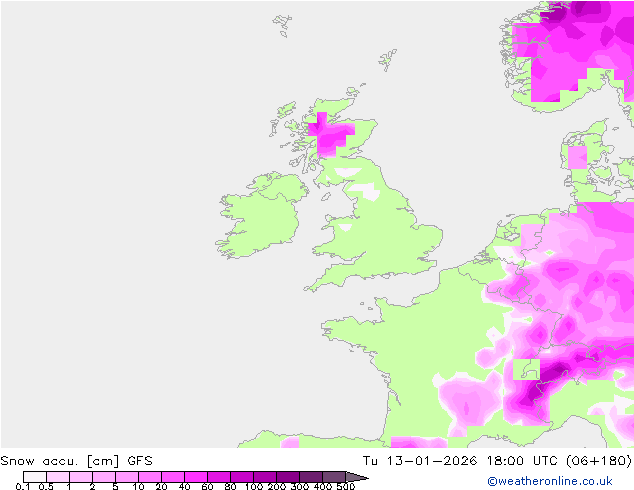Click the '400' legend label

click(x=323, y=486)
